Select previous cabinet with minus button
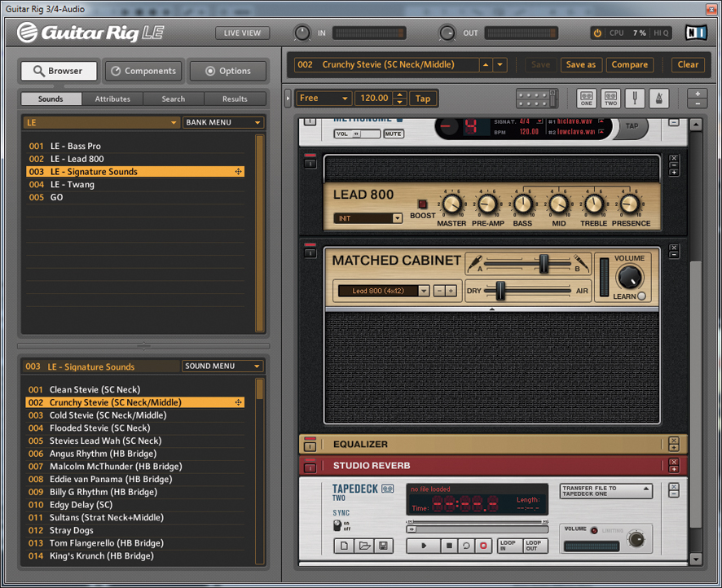Viewport: 722px width, 588px height. [x=439, y=291]
